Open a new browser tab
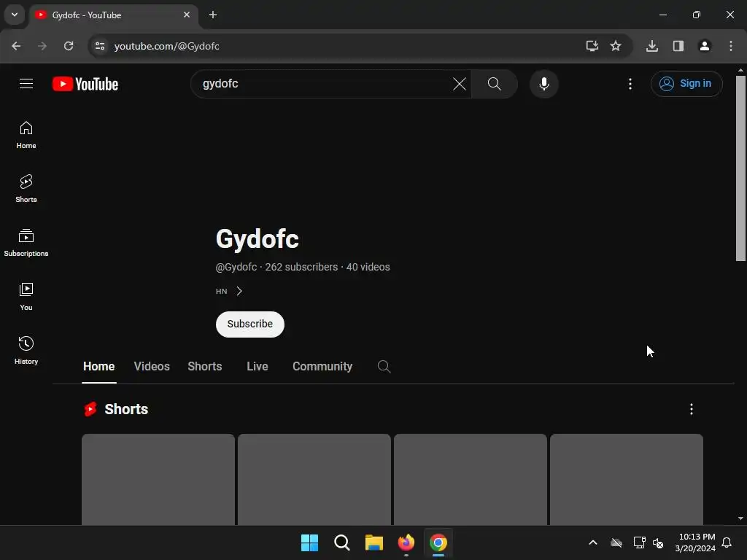Viewport: 747px width, 560px height. pos(213,15)
